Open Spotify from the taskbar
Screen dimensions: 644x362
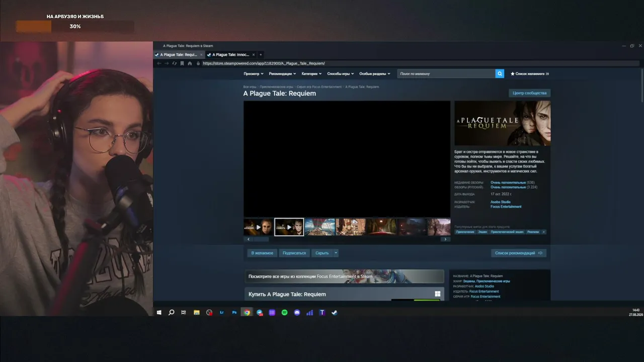284,312
